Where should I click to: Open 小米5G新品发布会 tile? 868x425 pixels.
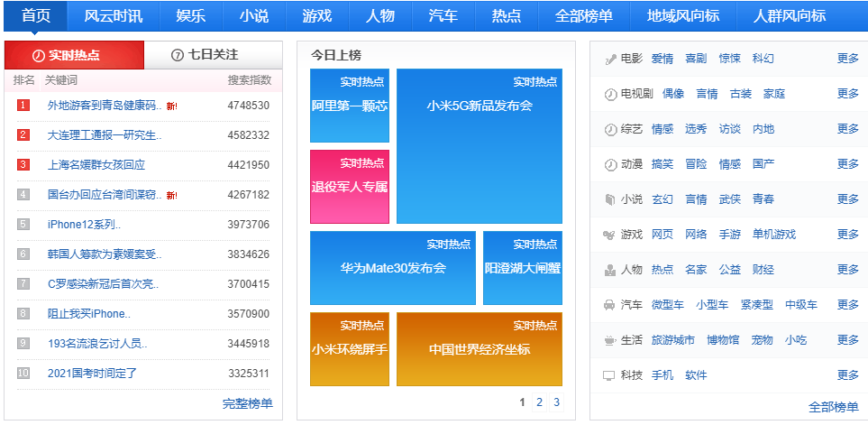tap(480, 146)
